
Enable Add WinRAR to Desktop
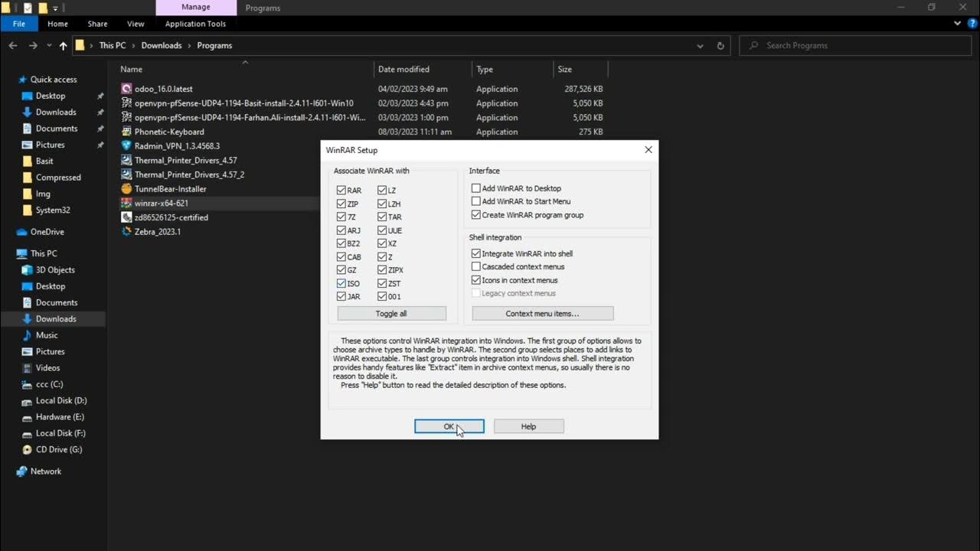[x=476, y=188]
